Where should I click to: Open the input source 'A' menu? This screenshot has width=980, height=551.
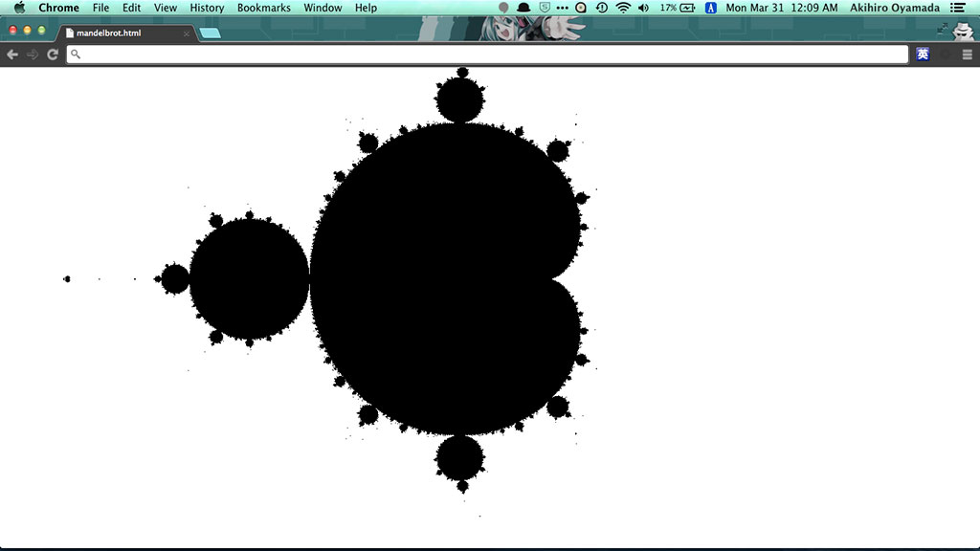coord(711,8)
